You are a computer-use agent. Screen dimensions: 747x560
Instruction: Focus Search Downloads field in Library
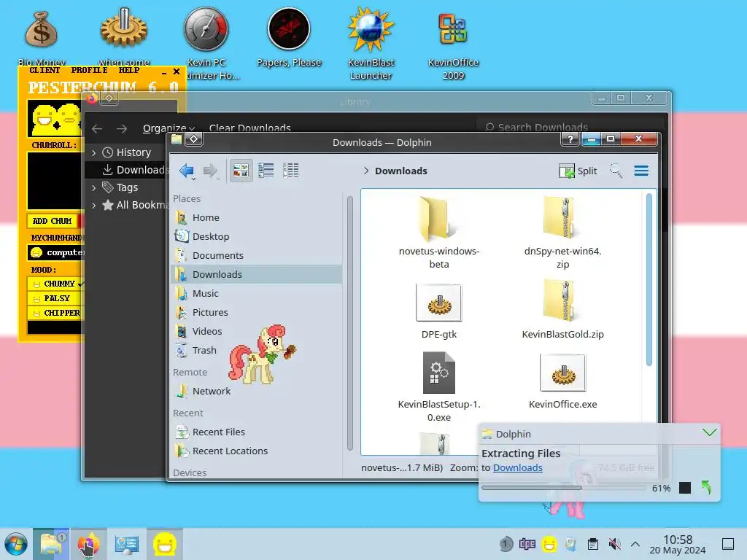569,127
